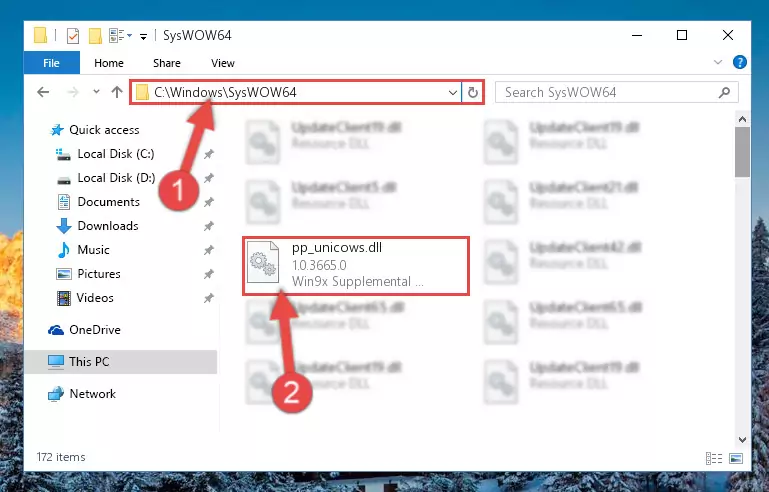The height and width of the screenshot is (492, 769).
Task: Expand the address bar history dropdown
Action: pos(453,92)
